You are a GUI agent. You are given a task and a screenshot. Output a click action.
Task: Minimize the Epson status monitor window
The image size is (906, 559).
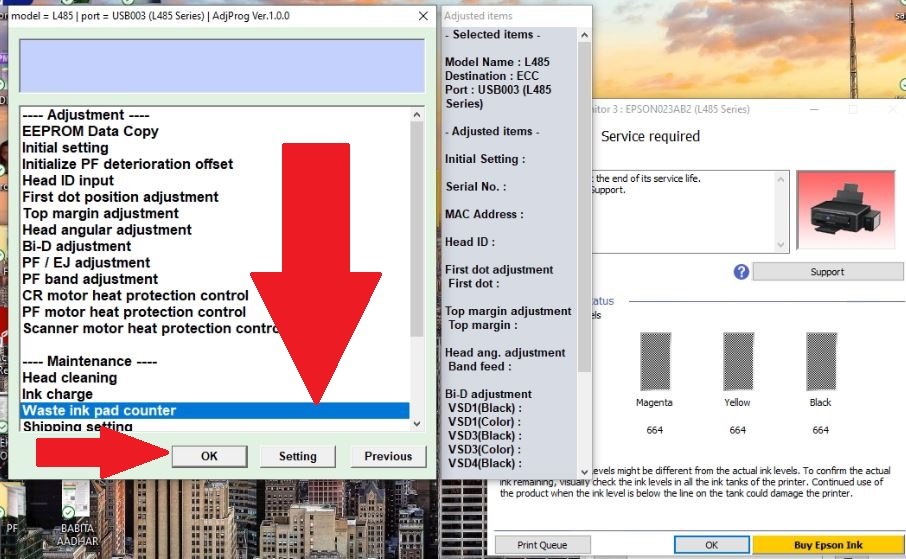coord(814,109)
